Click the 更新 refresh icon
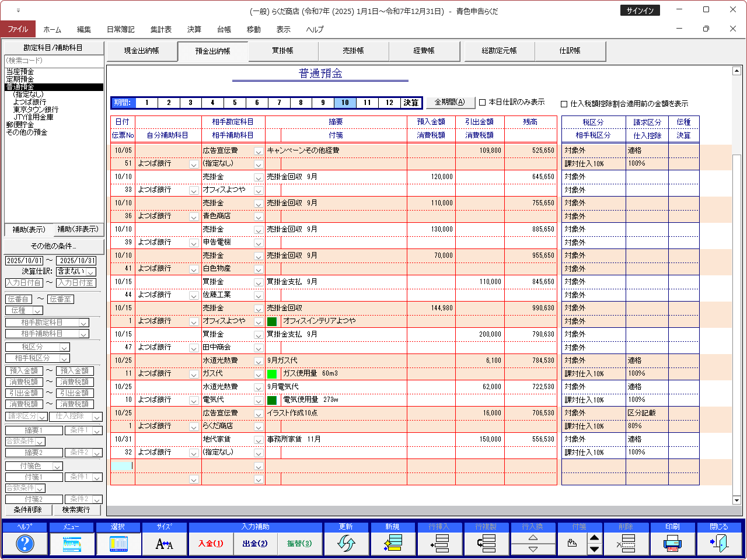 346,544
